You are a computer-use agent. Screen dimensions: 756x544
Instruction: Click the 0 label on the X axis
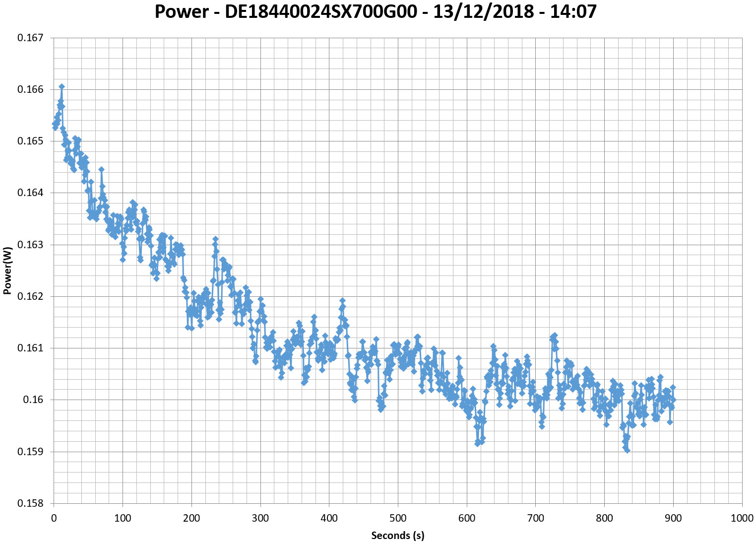coord(54,519)
